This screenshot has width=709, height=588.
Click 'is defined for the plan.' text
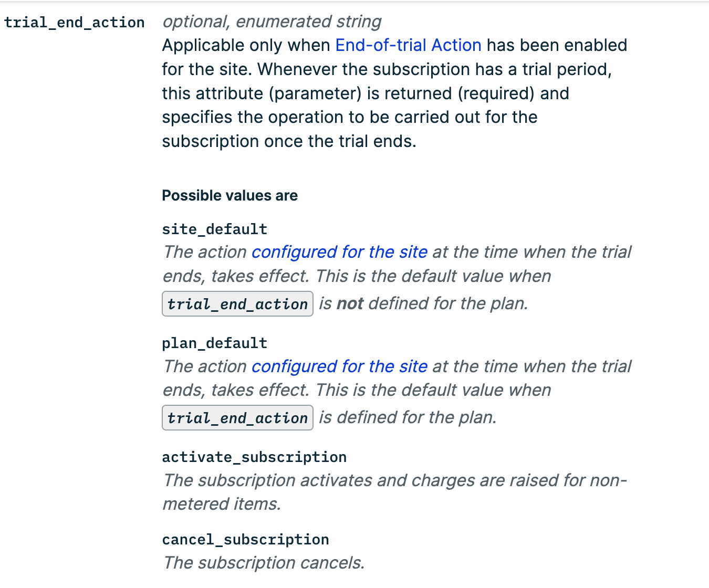[408, 417]
